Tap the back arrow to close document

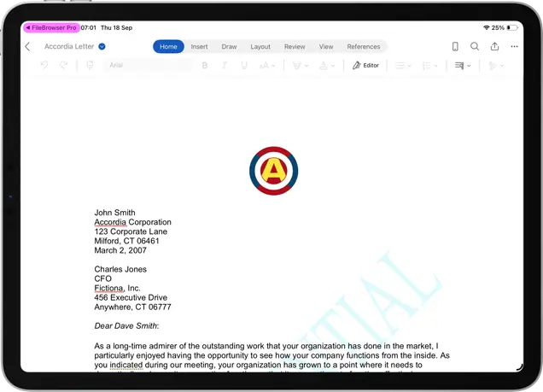point(27,47)
